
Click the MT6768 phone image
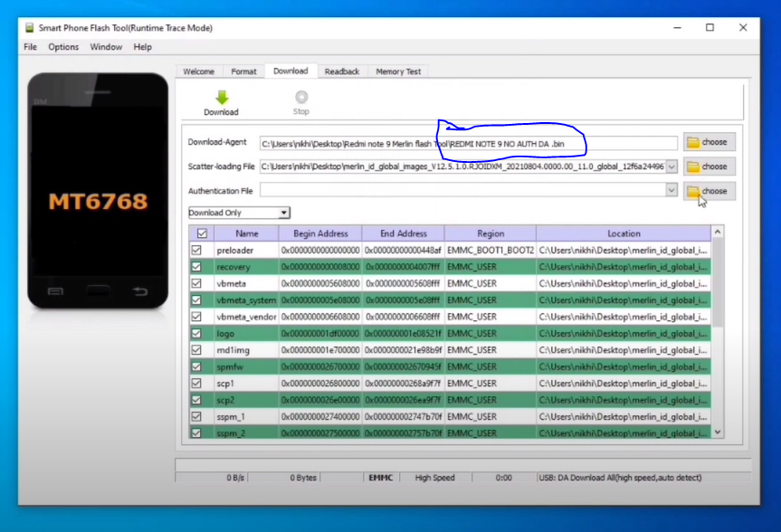[x=98, y=191]
